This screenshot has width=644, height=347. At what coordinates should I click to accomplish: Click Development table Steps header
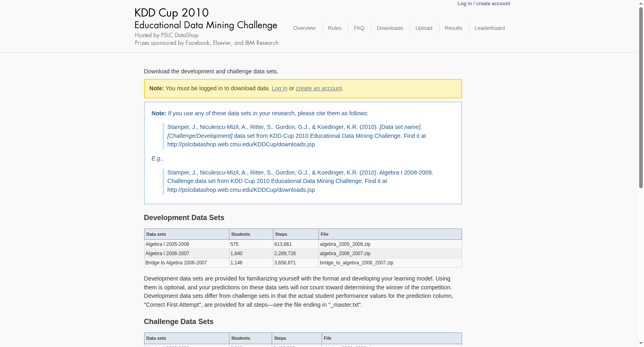[x=295, y=234]
